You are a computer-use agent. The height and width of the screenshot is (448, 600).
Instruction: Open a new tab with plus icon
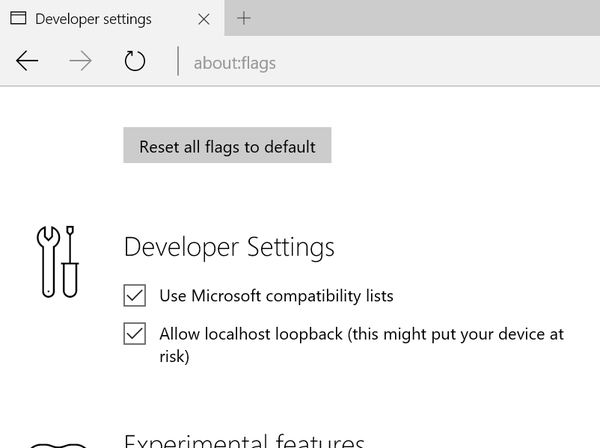pos(244,18)
